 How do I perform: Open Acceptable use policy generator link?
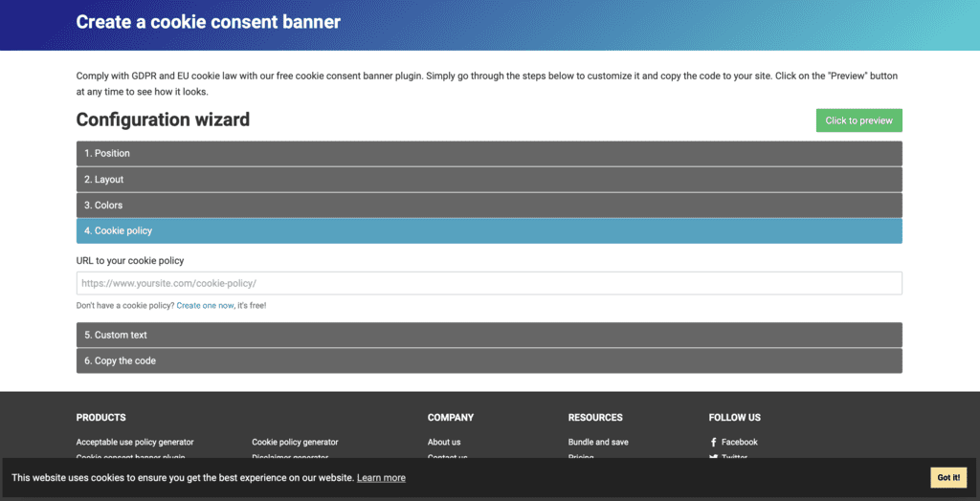coord(135,443)
